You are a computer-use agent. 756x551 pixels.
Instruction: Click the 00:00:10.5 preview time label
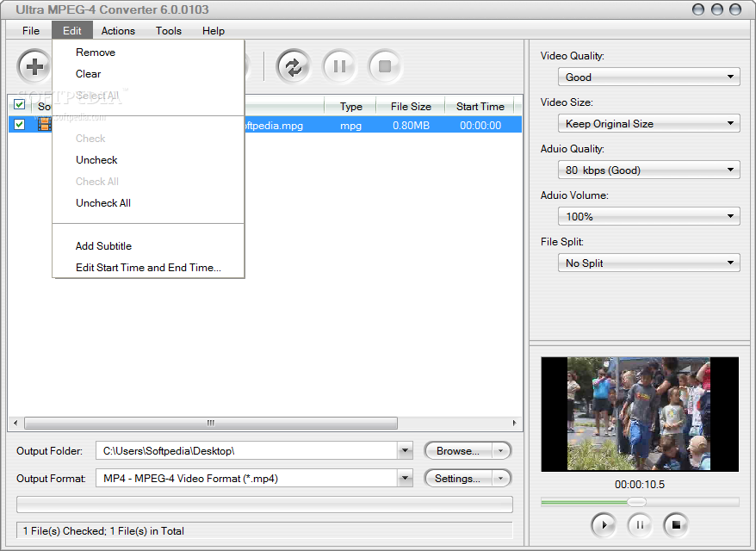click(x=639, y=484)
